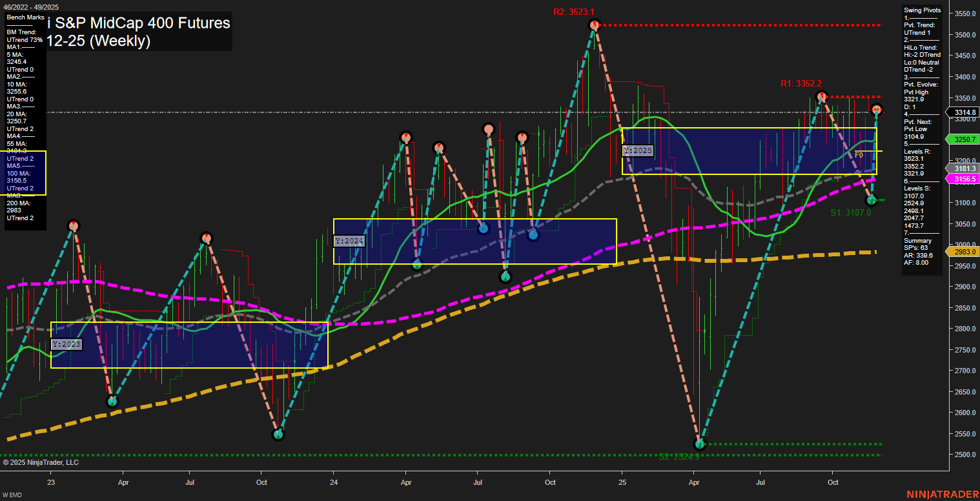Click the 1473.7 support level value
The height and width of the screenshot is (501, 980).
[914, 225]
